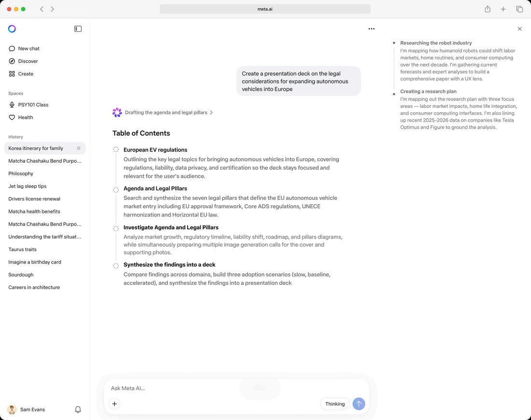This screenshot has height=420, width=531.
Task: Open Jet lag sleep tips chat
Action: pos(45,186)
